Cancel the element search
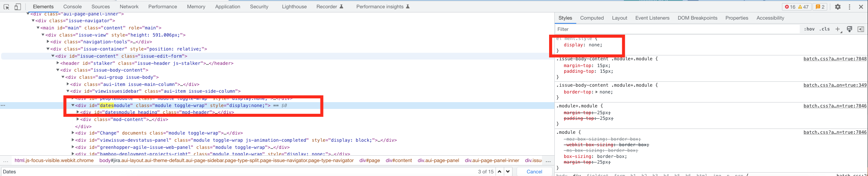Screen dimensions: 868x176 [x=534, y=171]
